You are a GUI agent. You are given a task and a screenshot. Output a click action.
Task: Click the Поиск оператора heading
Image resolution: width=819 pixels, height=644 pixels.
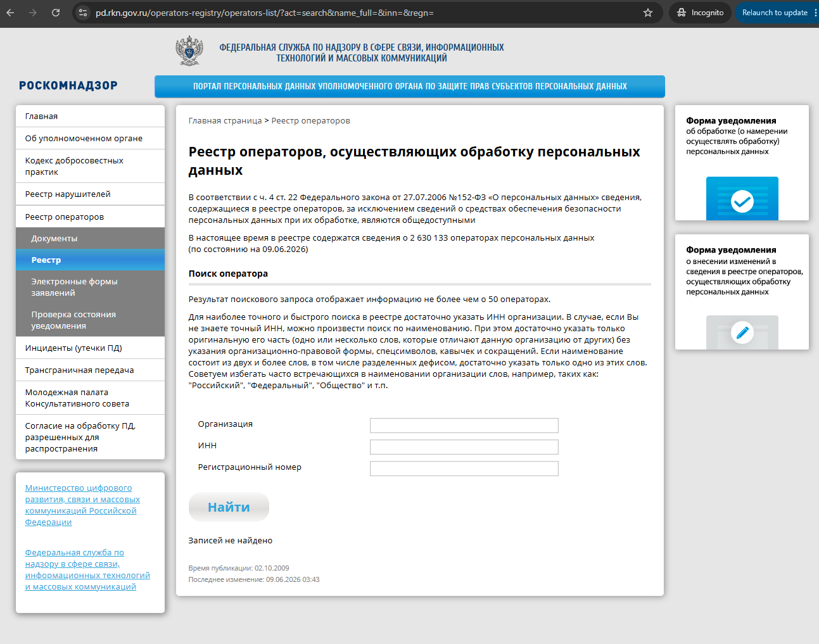(x=228, y=274)
